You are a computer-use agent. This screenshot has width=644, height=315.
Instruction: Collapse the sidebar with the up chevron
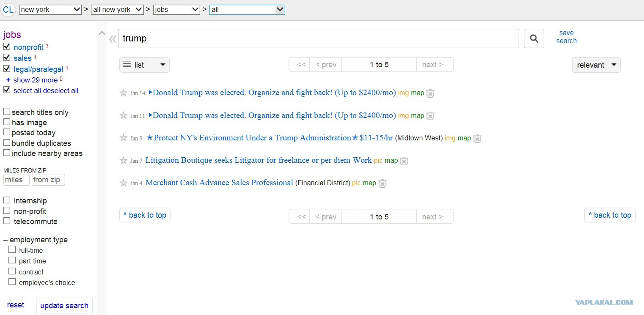point(102,33)
